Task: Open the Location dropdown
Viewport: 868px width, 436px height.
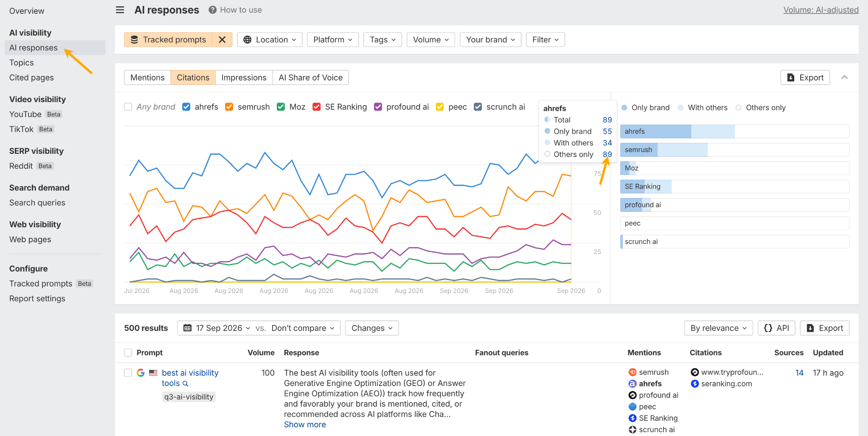Action: (270, 39)
